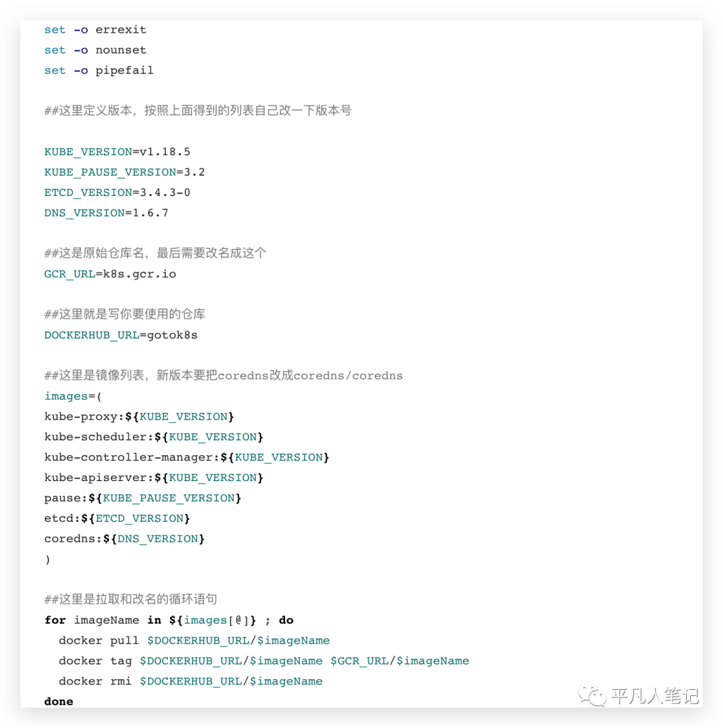723x728 pixels.
Task: Click the kube-scheduler image entry
Action: 154,437
